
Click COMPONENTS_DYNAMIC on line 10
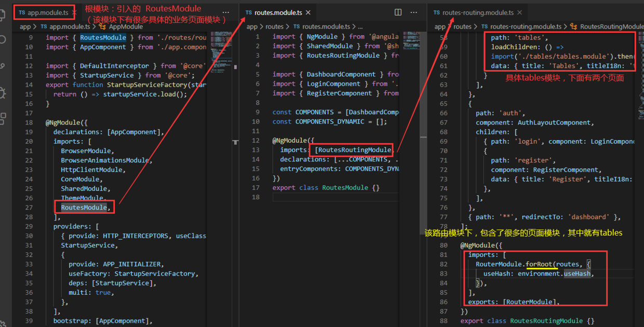[330, 121]
